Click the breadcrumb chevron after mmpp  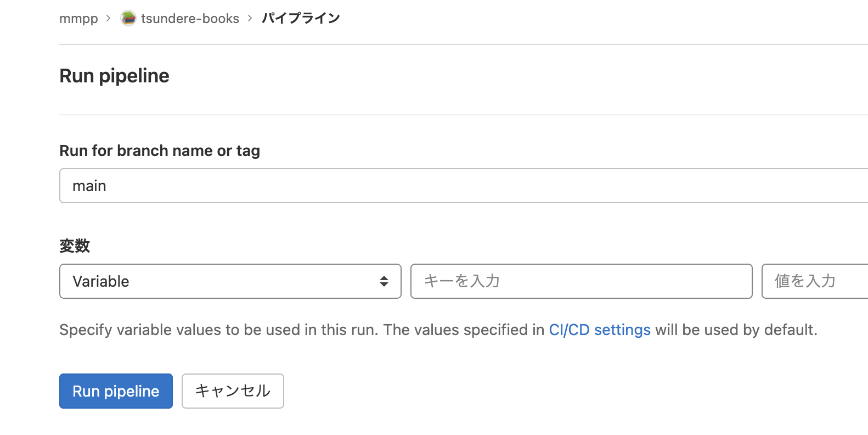[109, 19]
